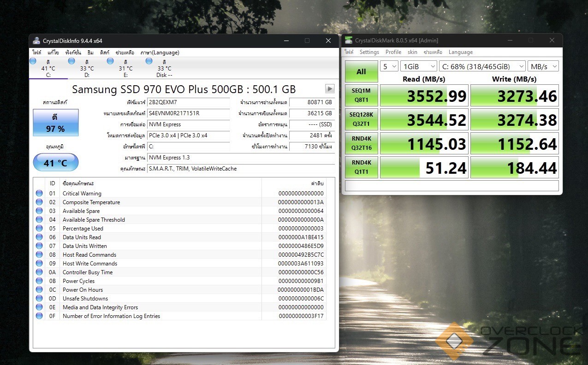Click the total host reads value 80871 GB
Image resolution: width=588 pixels, height=365 pixels.
pos(312,102)
